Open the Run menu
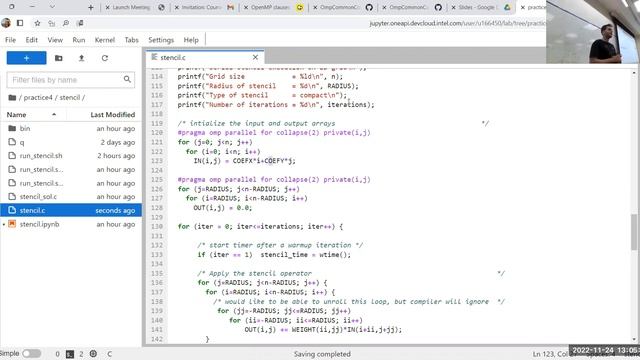 (x=79, y=40)
